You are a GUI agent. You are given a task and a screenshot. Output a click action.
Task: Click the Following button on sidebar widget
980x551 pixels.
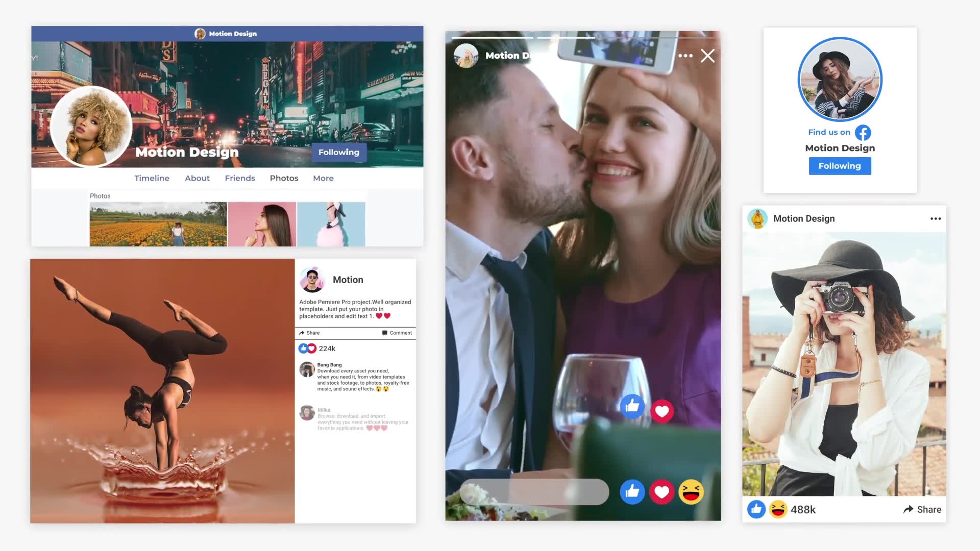[840, 165]
